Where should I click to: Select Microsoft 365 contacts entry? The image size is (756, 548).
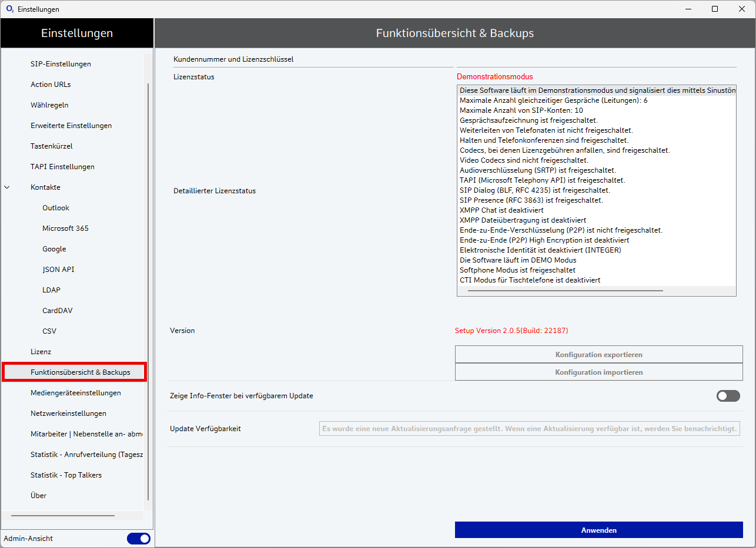point(65,228)
